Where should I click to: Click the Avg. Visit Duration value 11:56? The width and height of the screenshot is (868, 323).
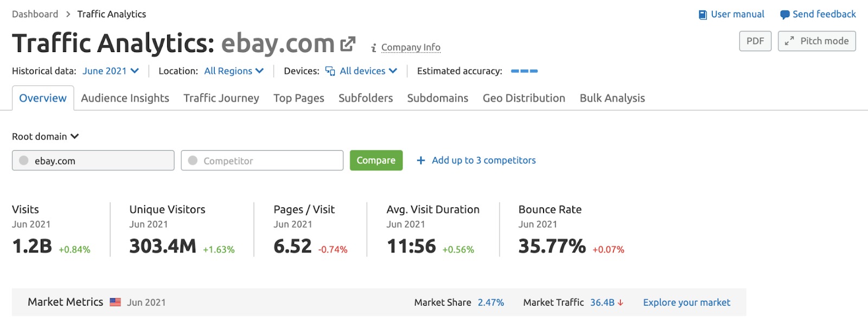point(411,246)
